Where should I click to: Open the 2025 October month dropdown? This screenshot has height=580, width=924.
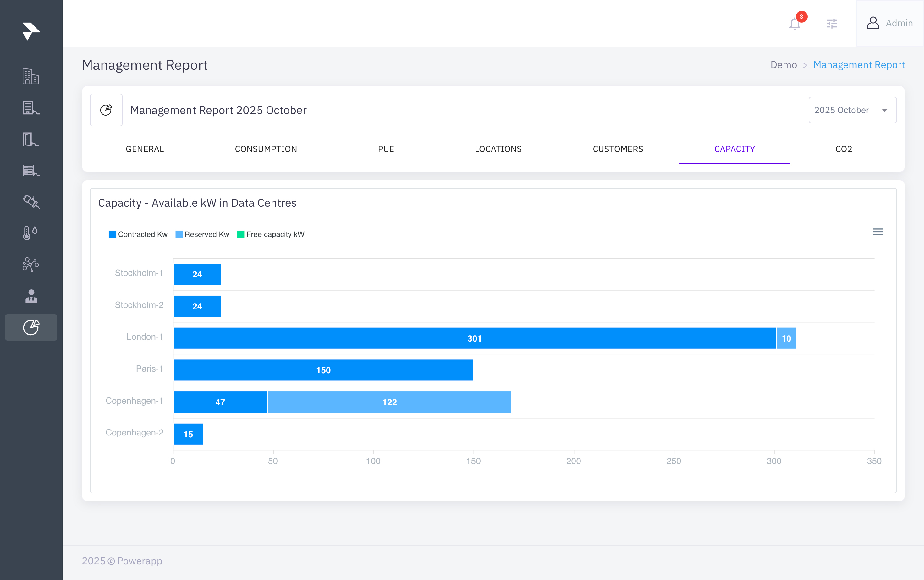(x=852, y=110)
